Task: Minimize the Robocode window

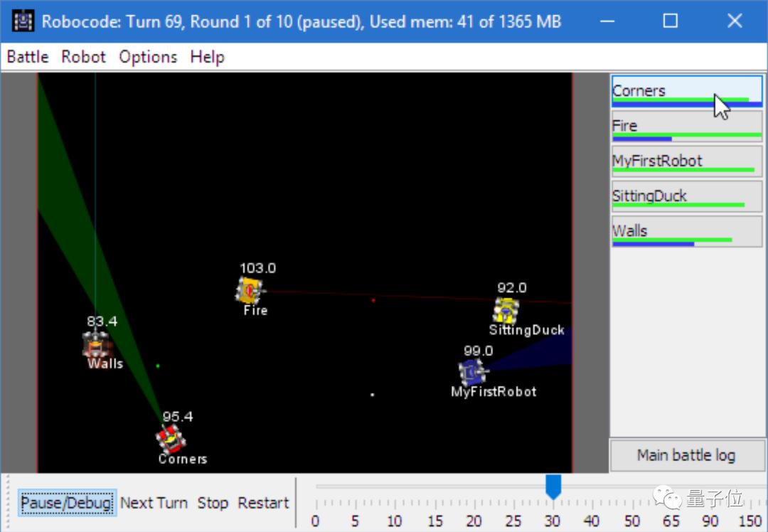Action: 607,21
